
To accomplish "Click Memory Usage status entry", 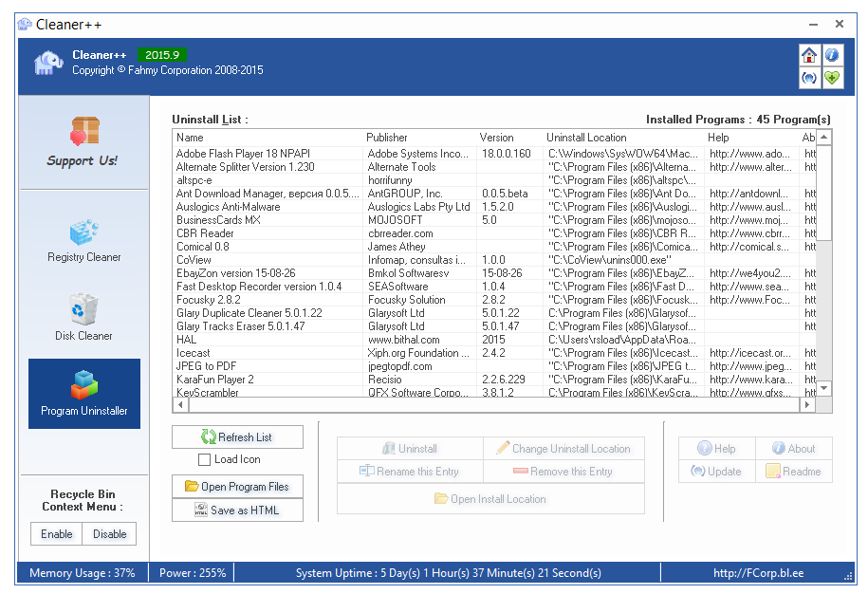I will click(x=82, y=573).
